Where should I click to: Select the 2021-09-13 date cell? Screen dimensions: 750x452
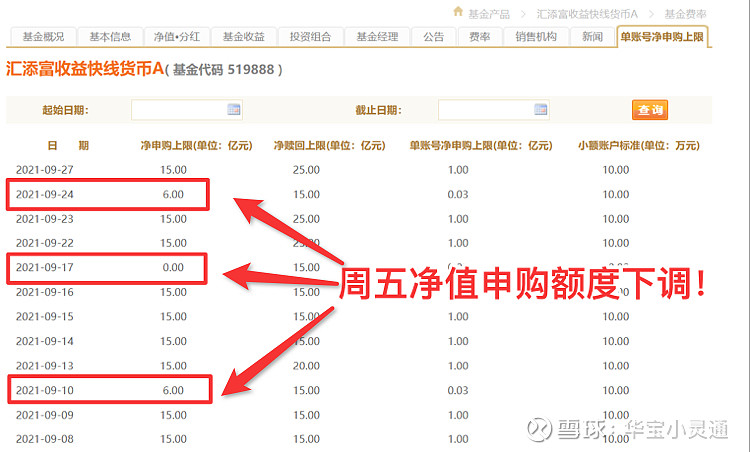point(44,366)
